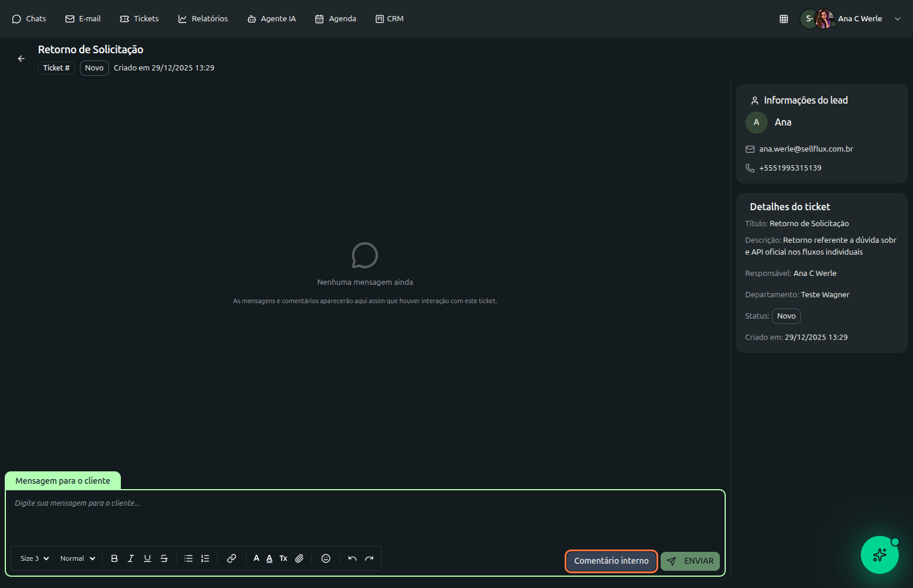
Task: Undo the last edit
Action: (x=353, y=558)
